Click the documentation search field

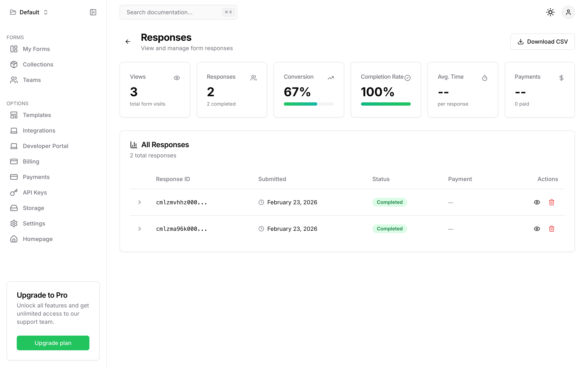point(178,12)
